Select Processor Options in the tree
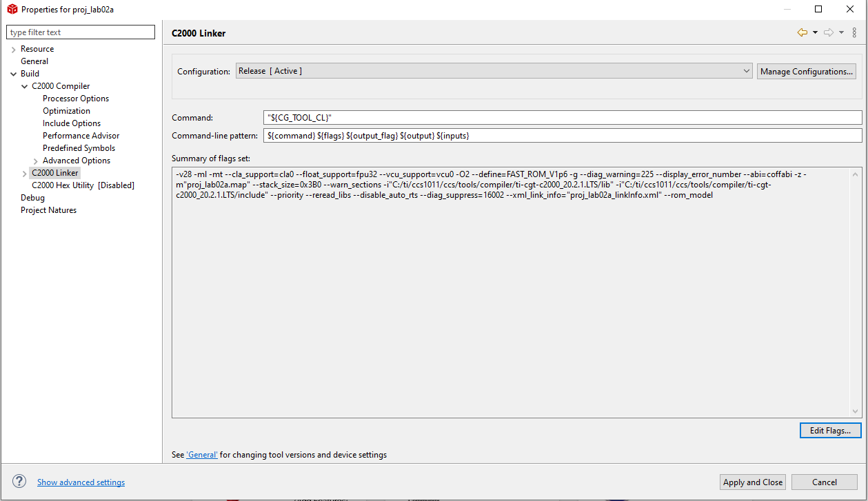 [76, 99]
